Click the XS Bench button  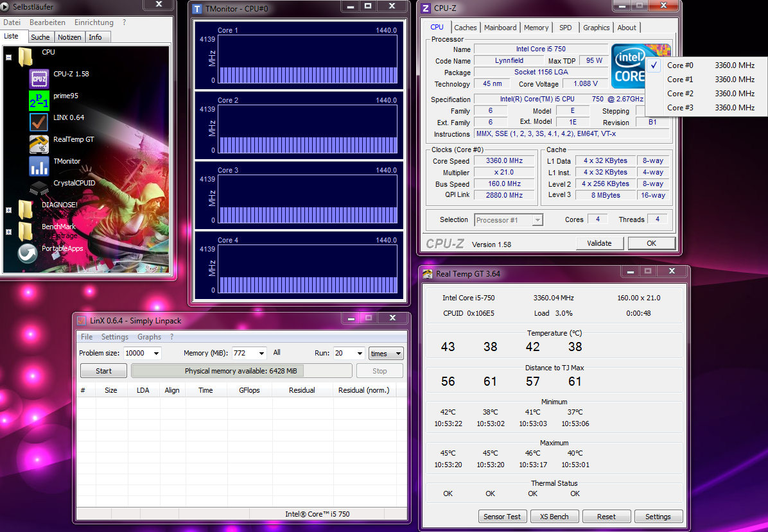pos(554,517)
